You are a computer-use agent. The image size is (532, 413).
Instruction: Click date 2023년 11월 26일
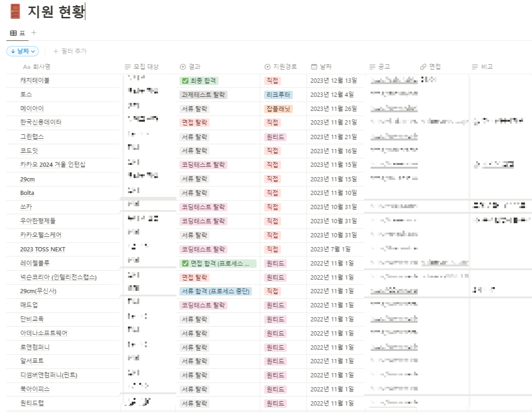point(333,109)
